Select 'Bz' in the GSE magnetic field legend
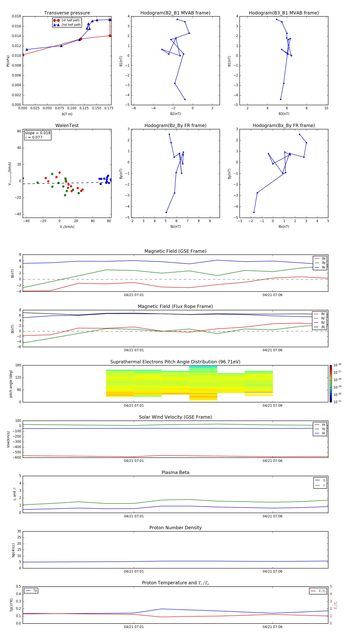The height and width of the screenshot is (644, 351). click(x=320, y=267)
